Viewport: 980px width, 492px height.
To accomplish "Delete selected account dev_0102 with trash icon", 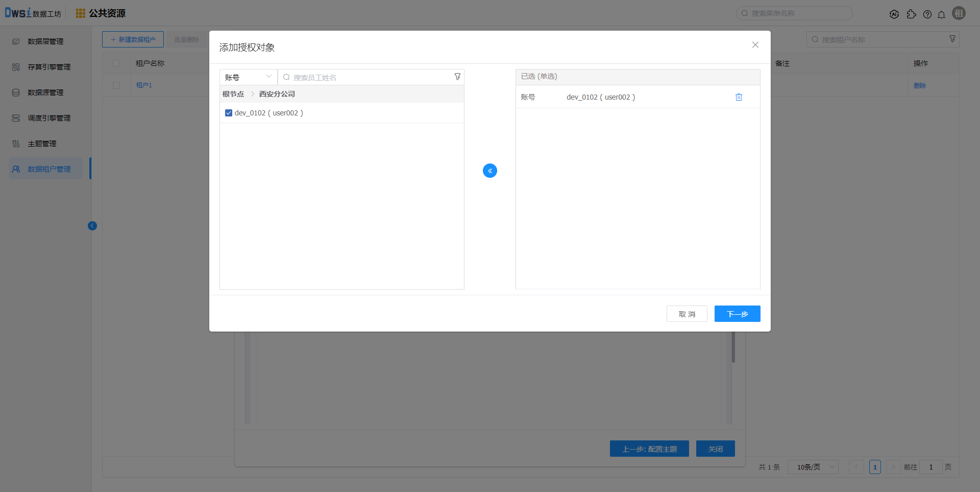I will click(x=739, y=97).
